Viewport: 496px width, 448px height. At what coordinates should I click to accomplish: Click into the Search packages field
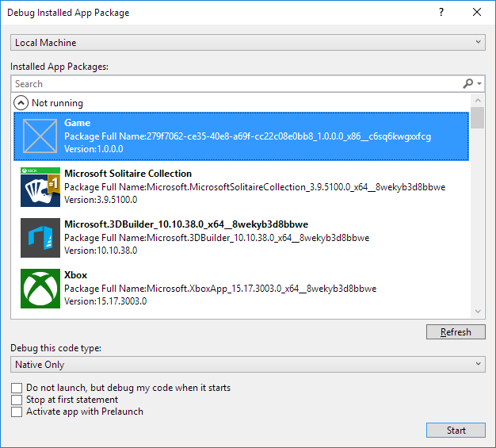(237, 83)
